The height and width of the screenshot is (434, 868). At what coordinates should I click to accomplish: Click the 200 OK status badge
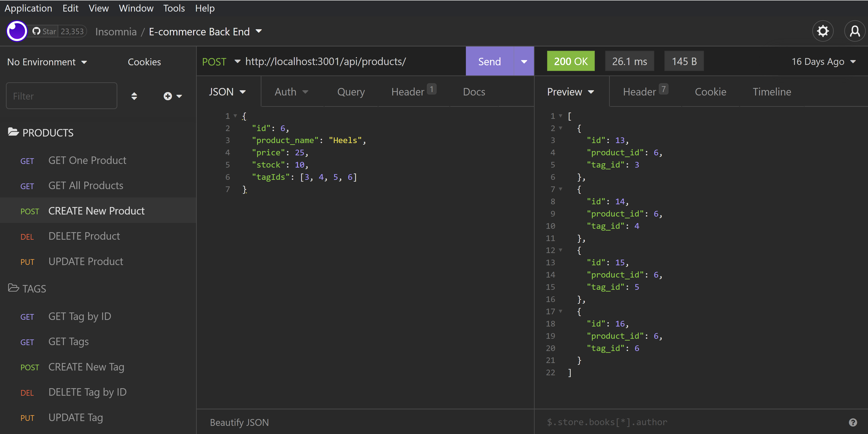(570, 61)
